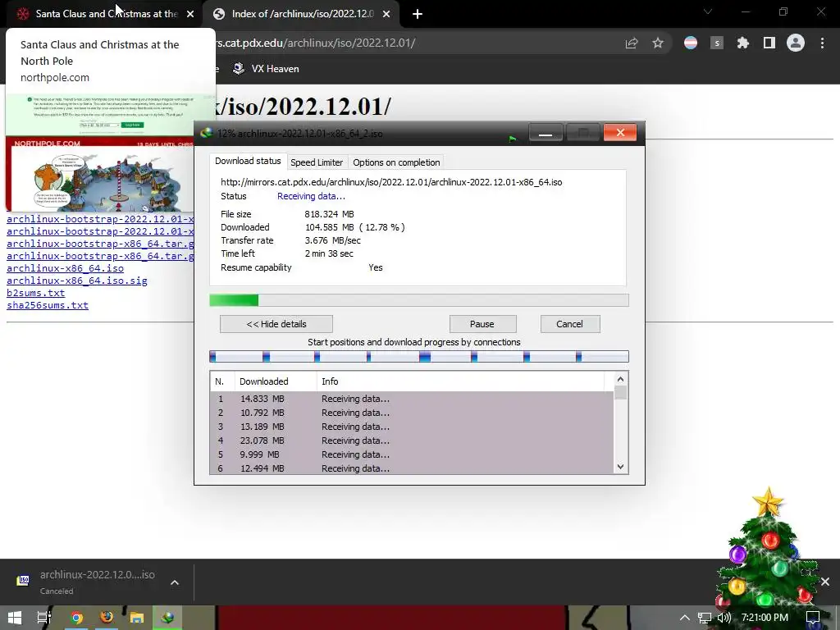Select connection row with 23.078 MB
This screenshot has height=630, width=840.
pyautogui.click(x=412, y=441)
